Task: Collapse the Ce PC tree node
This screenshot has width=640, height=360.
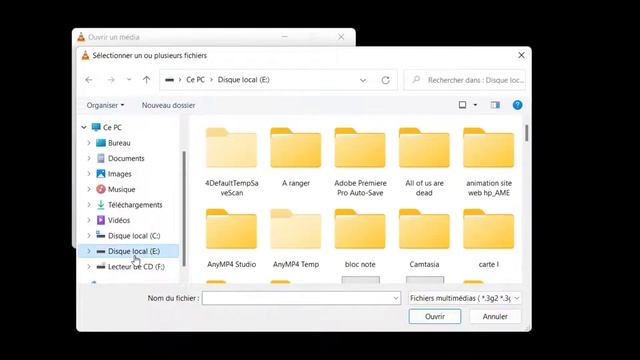Action: [x=84, y=127]
